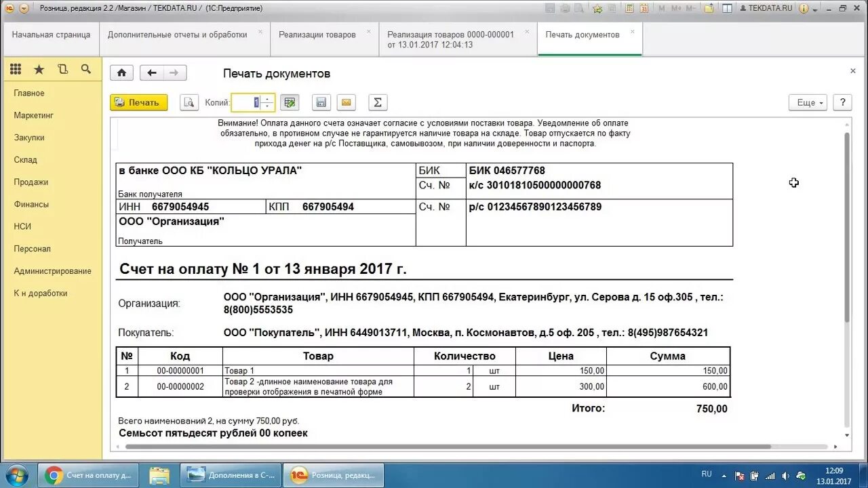Viewport: 868px width, 488px height.
Task: Open the Склад section
Action: pyautogui.click(x=26, y=160)
